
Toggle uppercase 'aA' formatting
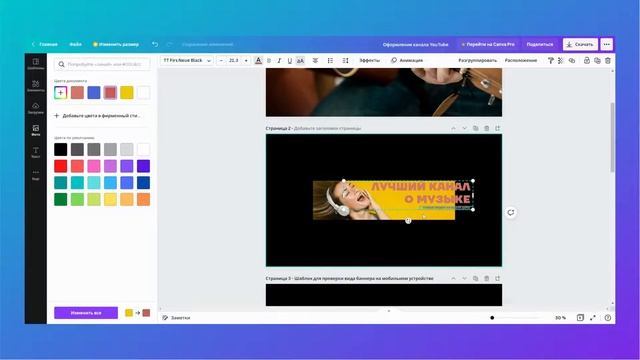click(300, 60)
